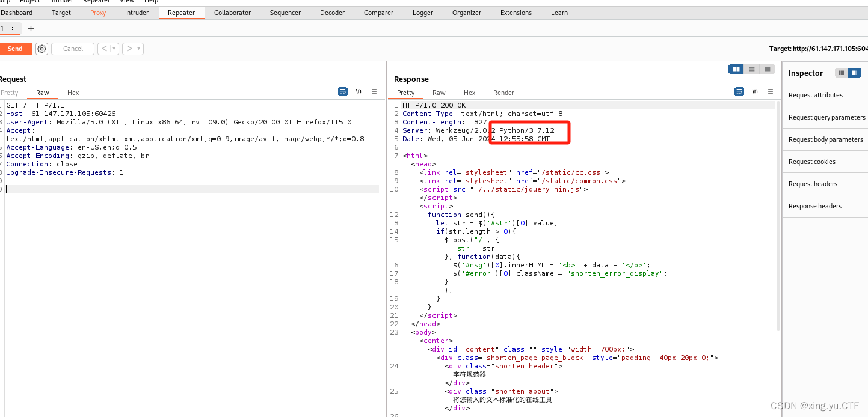This screenshot has width=868, height=417.
Task: Close Repeater tab 1 with the x
Action: (11, 28)
